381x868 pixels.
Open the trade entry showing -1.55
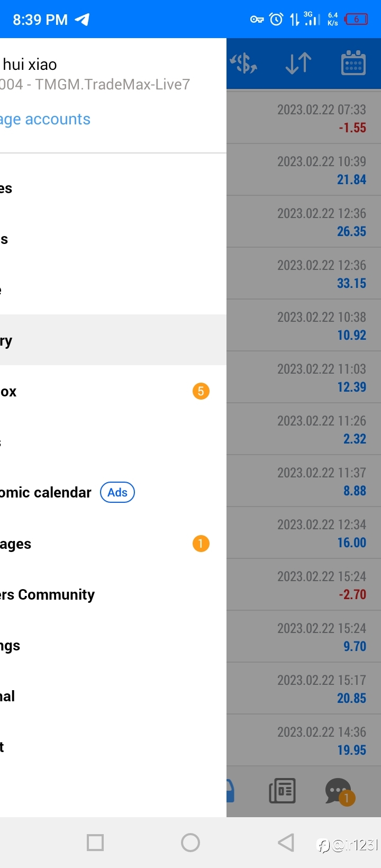point(304,118)
